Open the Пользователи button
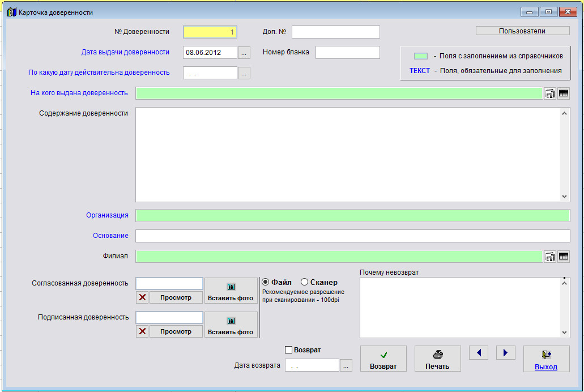 pos(523,31)
